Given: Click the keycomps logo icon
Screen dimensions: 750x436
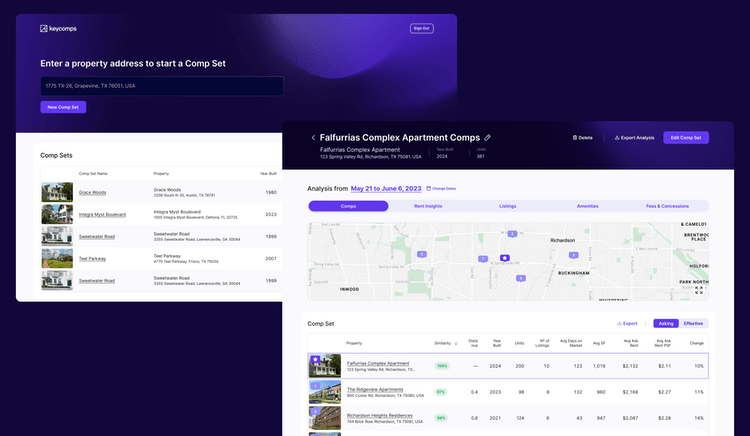Looking at the screenshot, I should pyautogui.click(x=44, y=28).
